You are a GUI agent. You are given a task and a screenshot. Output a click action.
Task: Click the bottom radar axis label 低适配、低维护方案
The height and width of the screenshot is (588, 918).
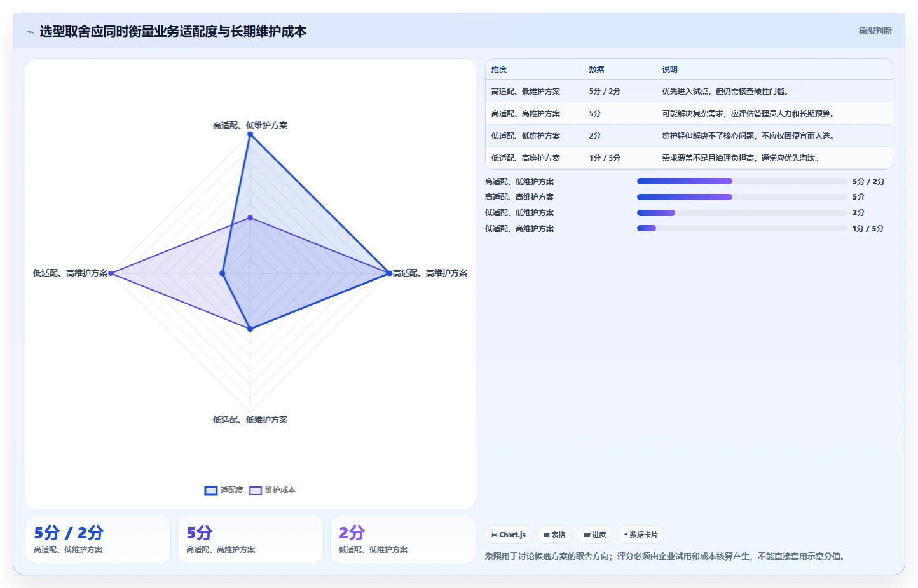[x=250, y=420]
